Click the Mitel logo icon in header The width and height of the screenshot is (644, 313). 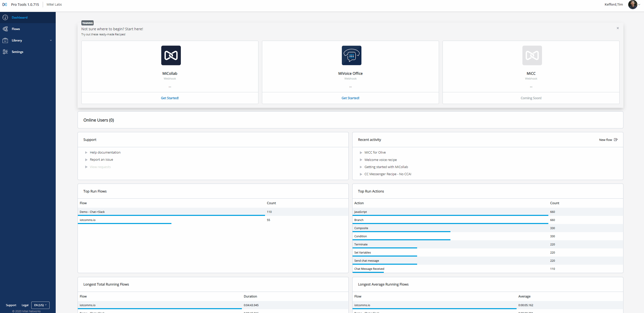point(5,5)
